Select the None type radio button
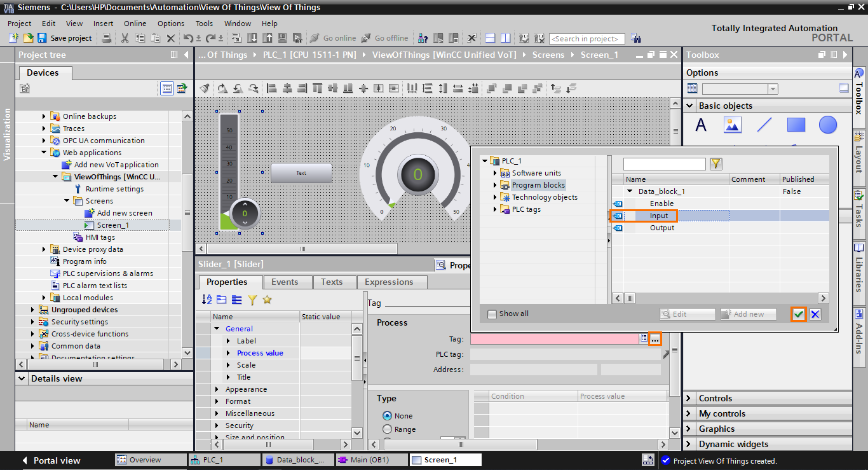Viewport: 868px width, 470px height. tap(387, 416)
